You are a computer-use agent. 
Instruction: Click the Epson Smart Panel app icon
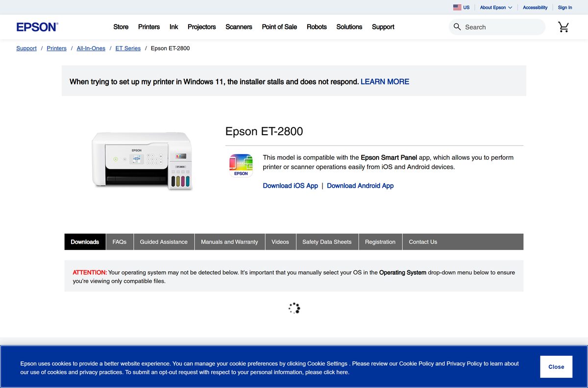pyautogui.click(x=241, y=165)
